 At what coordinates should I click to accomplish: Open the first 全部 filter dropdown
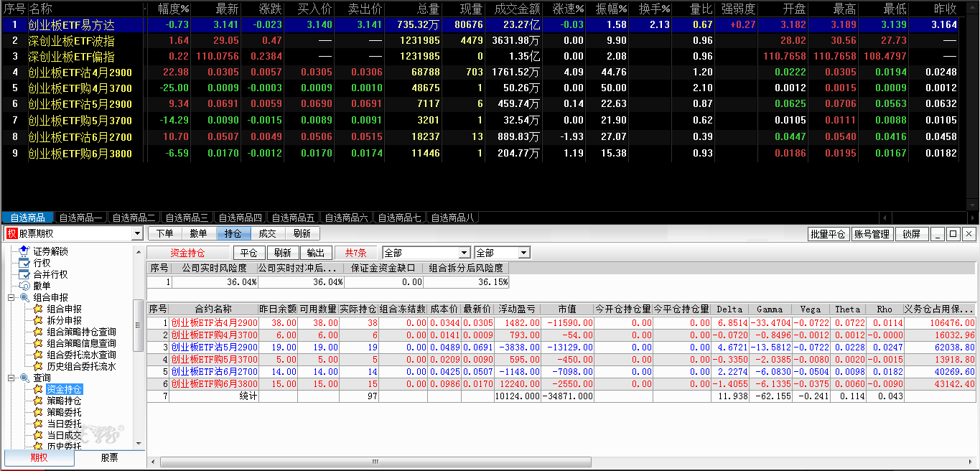pos(465,253)
